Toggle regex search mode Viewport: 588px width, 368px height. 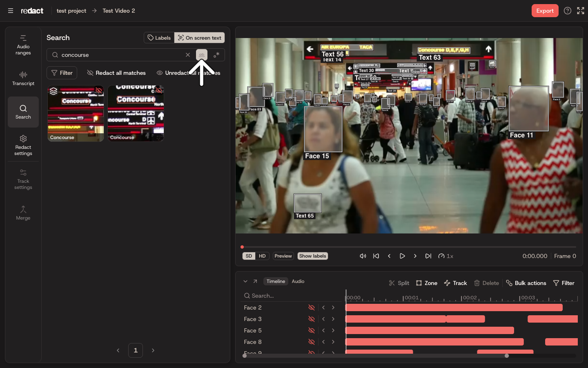pos(216,55)
